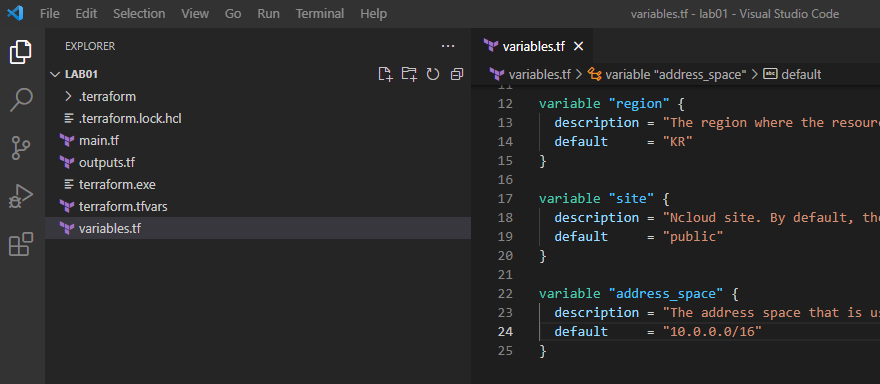
Task: Open the Source Control icon
Action: [21, 148]
